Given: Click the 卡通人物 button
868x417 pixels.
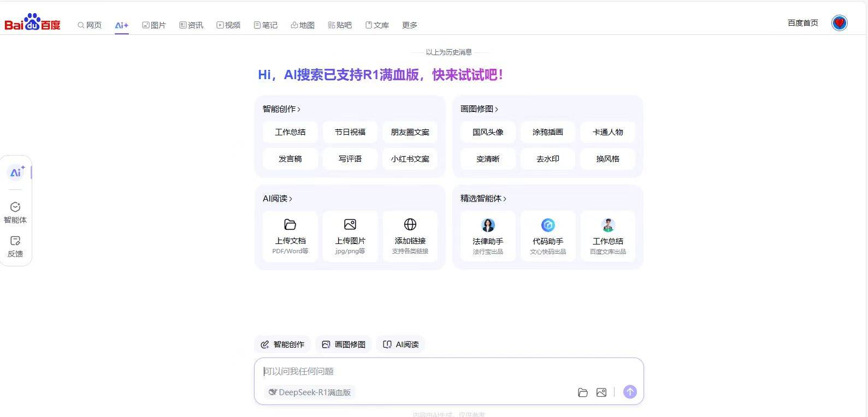Looking at the screenshot, I should (608, 132).
